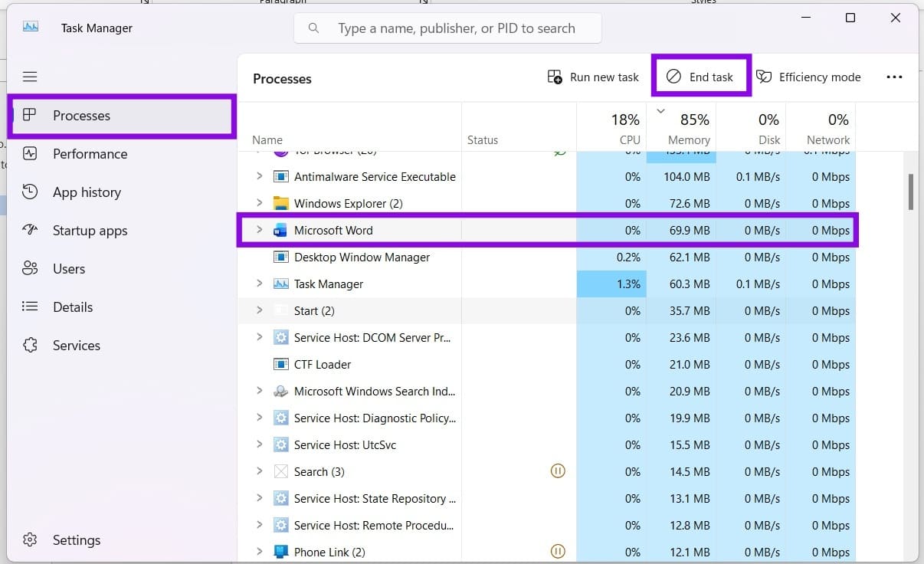
Task: Click the Users sidebar icon
Action: click(30, 268)
